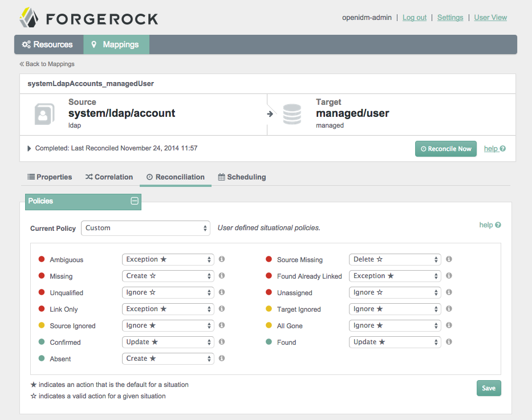Click the info icon for Source Missing

click(x=449, y=259)
